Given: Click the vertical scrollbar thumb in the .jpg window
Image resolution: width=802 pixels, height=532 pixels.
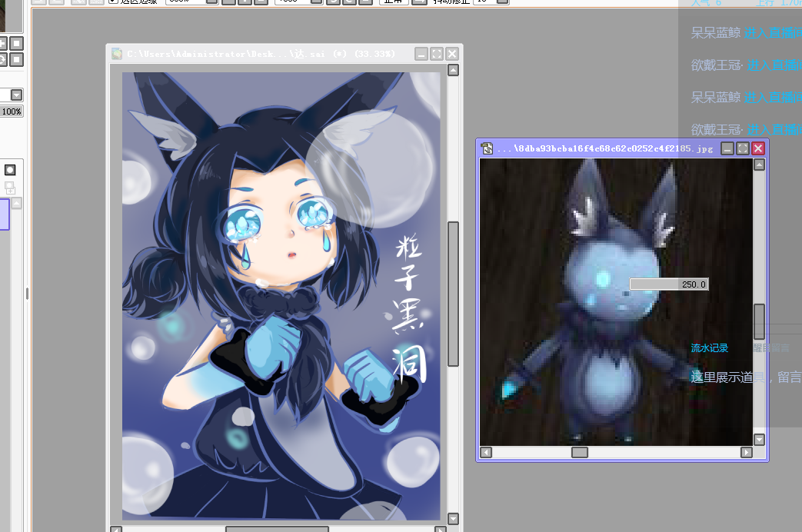Looking at the screenshot, I should (760, 321).
